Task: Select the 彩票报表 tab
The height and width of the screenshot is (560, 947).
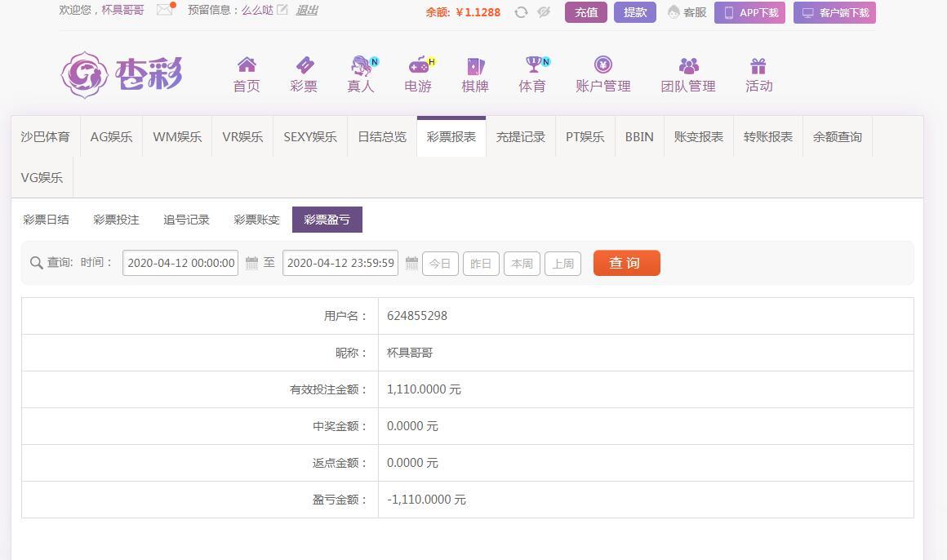Action: [x=451, y=137]
